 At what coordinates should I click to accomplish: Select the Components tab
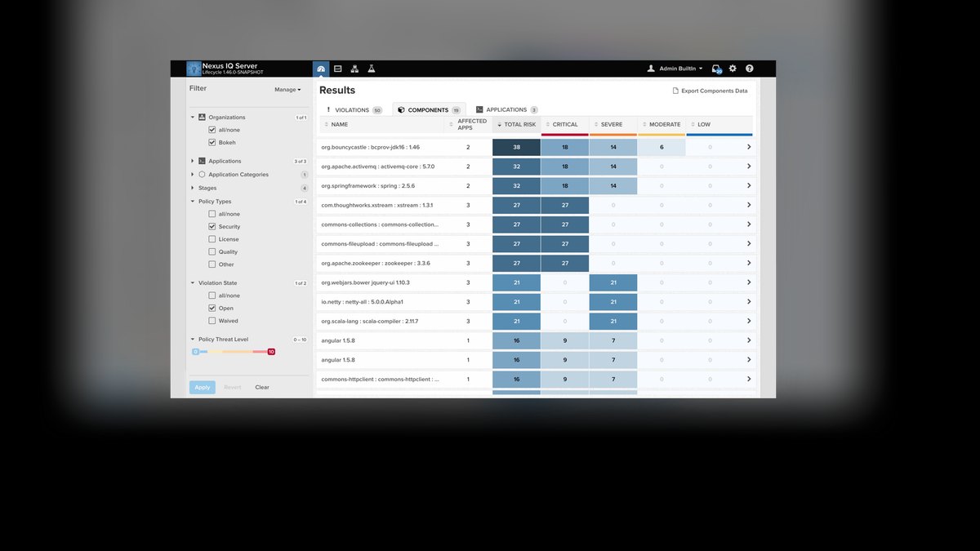[x=429, y=109]
